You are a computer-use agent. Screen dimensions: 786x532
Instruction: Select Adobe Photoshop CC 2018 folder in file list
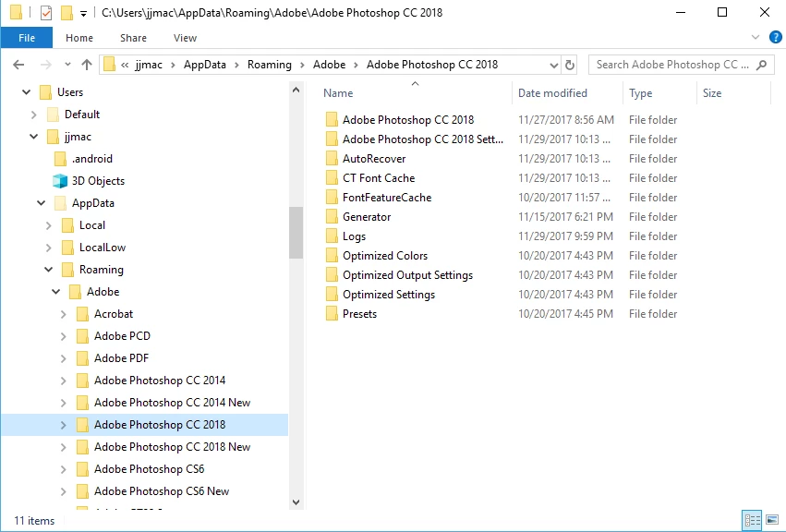coord(408,120)
